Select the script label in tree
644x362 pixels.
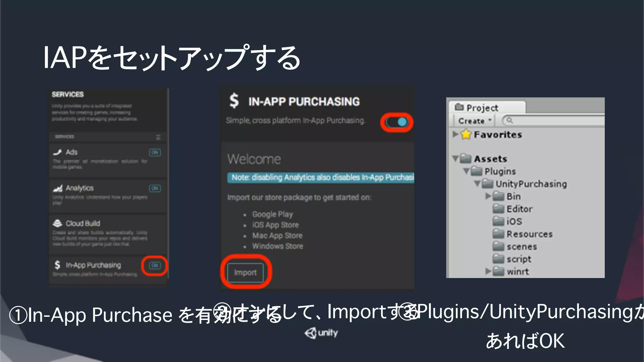click(519, 259)
